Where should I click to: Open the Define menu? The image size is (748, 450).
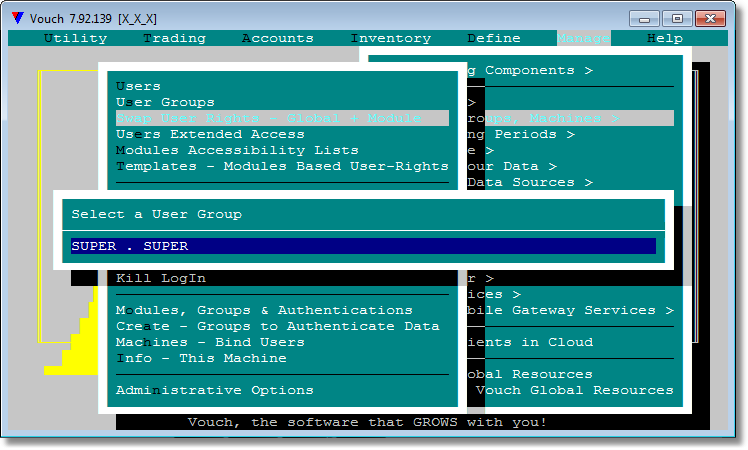pos(494,38)
